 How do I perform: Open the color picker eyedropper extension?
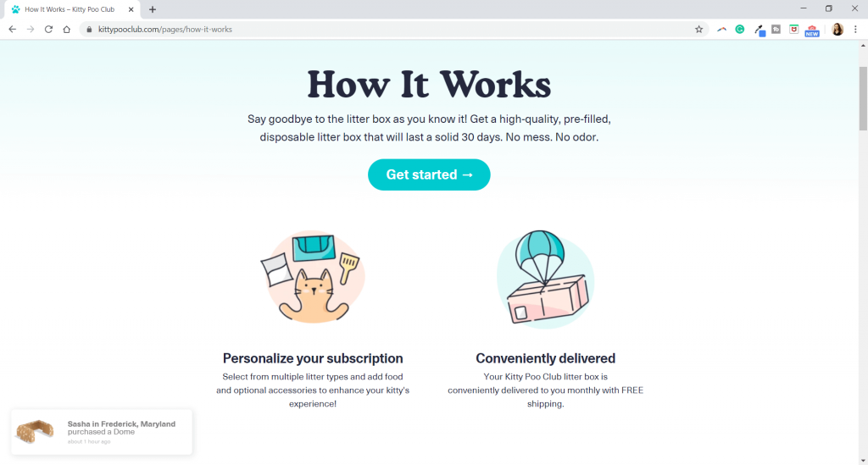759,30
